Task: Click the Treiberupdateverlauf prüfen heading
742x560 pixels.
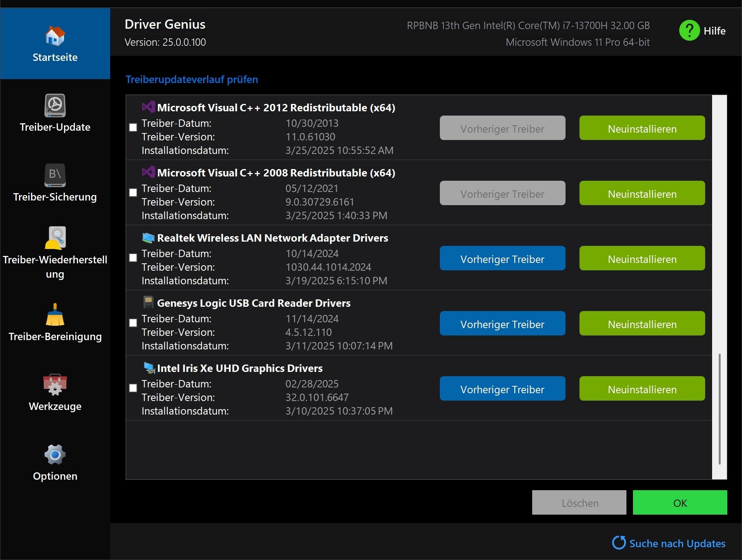Action: 192,80
